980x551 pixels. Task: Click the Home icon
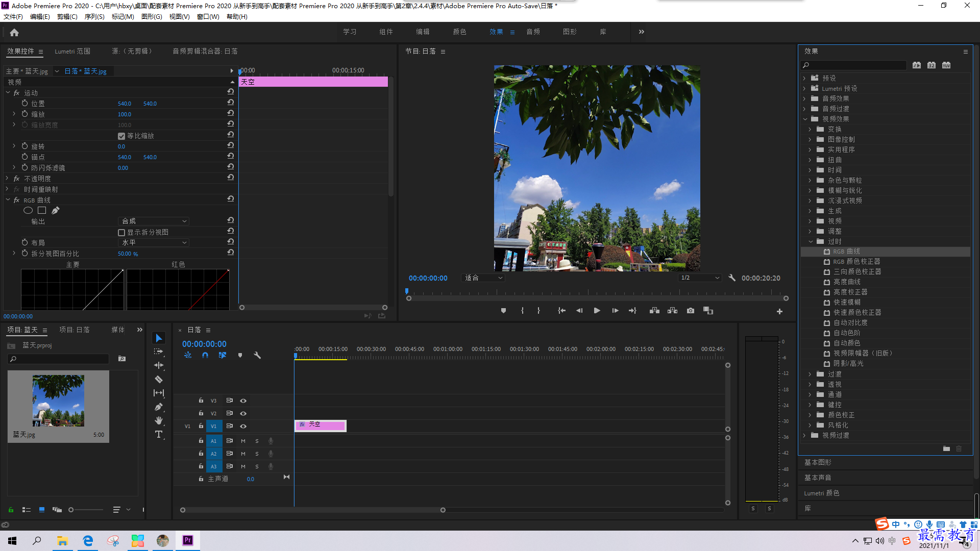(x=14, y=32)
